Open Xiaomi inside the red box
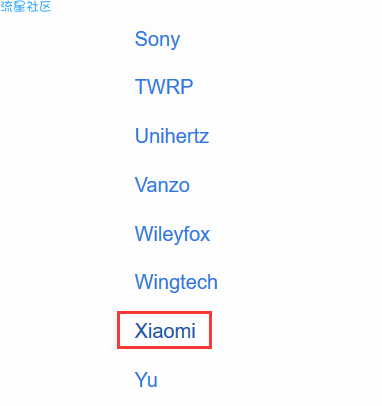 [165, 331]
